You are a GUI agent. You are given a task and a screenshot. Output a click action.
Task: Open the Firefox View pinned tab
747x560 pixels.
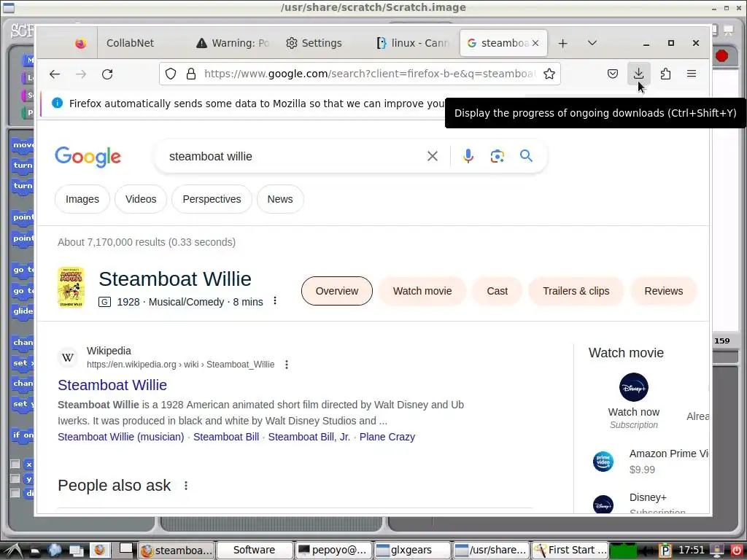[x=80, y=43]
